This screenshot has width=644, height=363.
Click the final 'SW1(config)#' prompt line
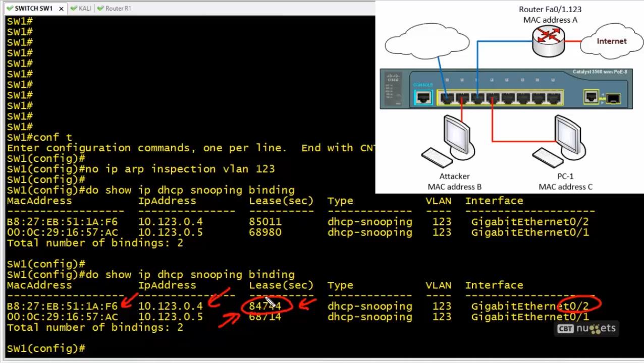[x=46, y=349]
